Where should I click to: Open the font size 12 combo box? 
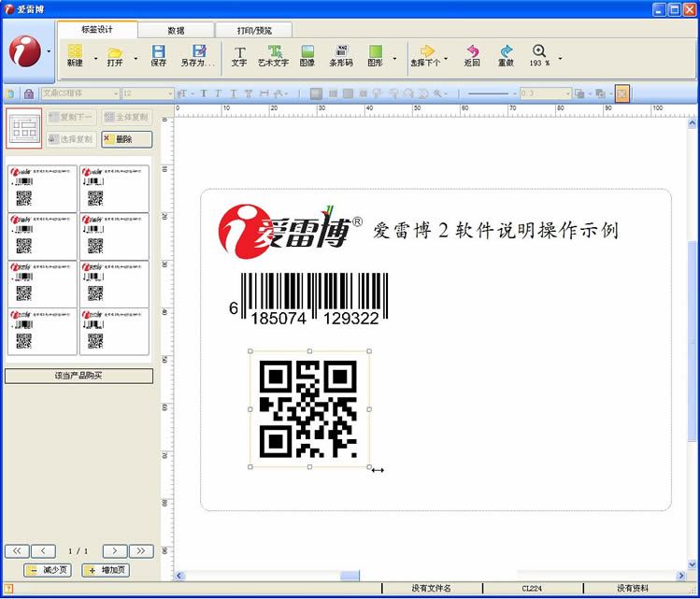(x=148, y=93)
